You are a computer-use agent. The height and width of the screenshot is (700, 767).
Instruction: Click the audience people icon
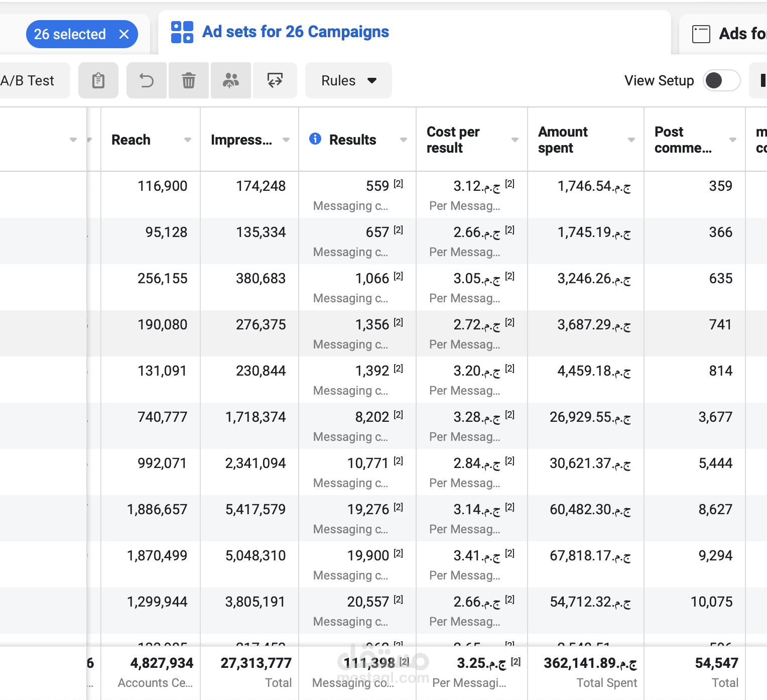point(231,80)
